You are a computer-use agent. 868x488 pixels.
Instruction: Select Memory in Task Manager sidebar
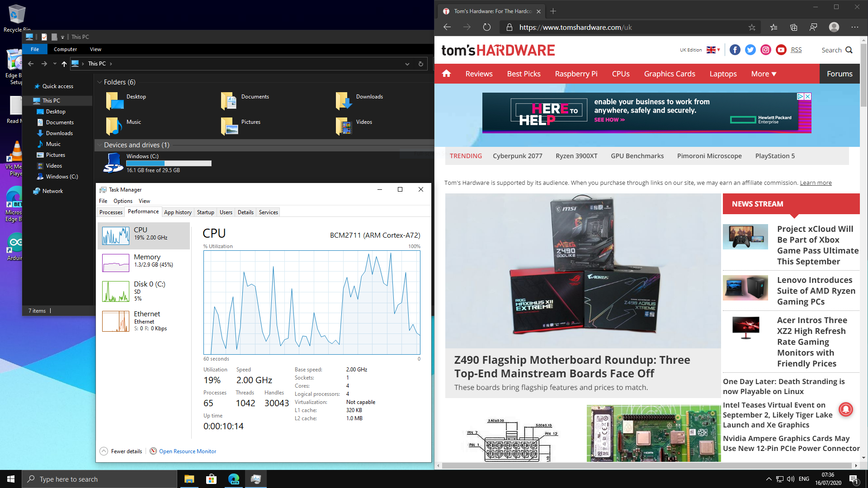[146, 260]
